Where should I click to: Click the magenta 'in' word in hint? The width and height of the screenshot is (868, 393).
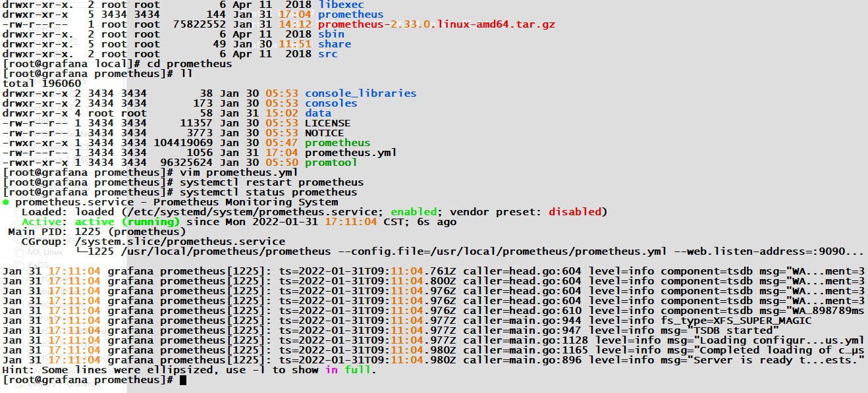click(331, 370)
